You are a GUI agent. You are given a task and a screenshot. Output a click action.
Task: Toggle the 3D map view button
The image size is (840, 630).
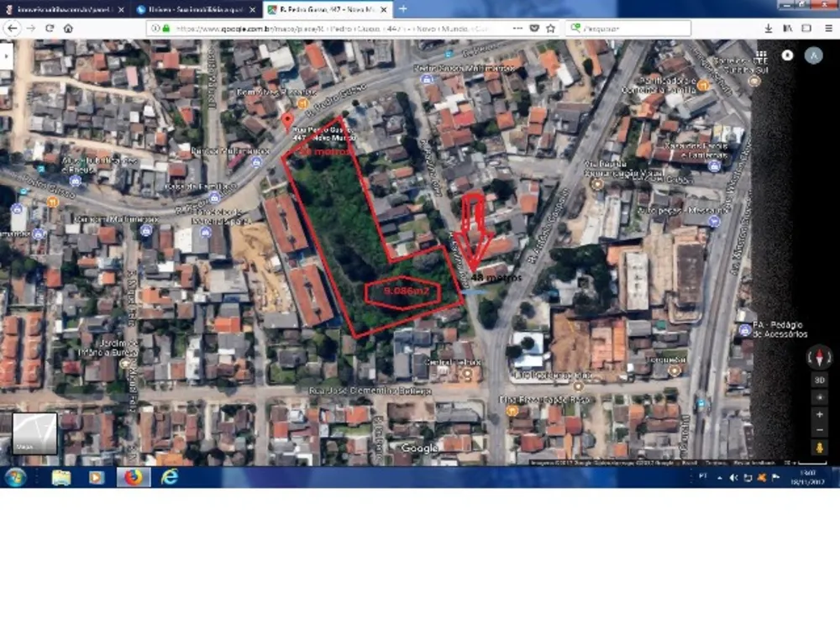[x=819, y=380]
